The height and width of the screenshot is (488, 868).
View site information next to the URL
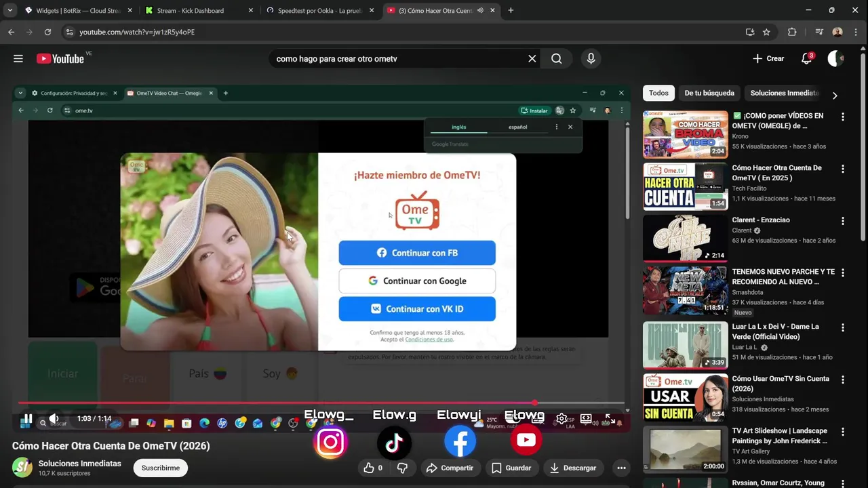pos(69,32)
